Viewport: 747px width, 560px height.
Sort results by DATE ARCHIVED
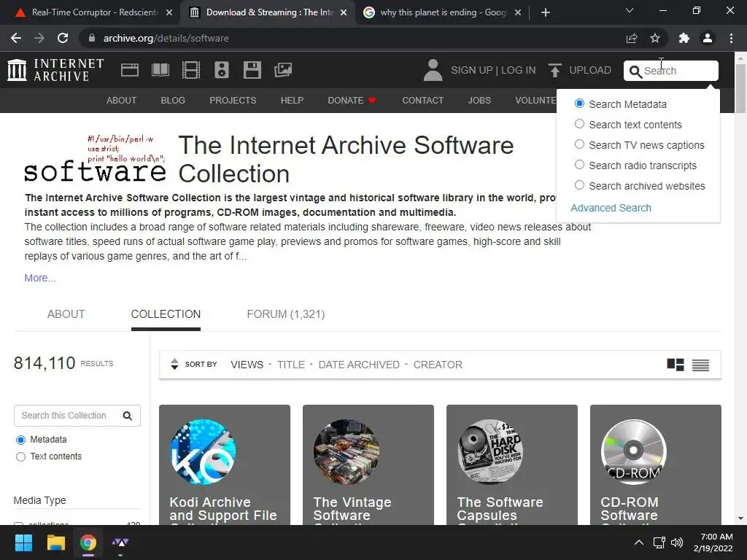point(359,365)
